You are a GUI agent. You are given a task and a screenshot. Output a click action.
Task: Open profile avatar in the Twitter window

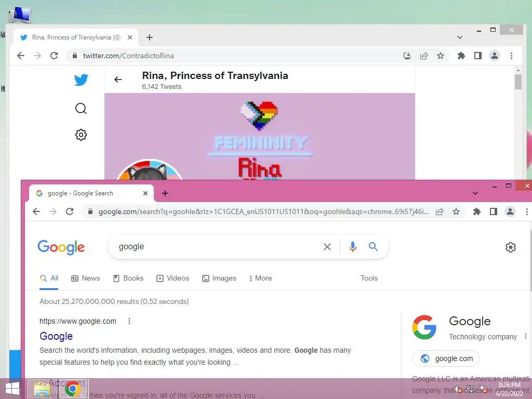[495, 56]
